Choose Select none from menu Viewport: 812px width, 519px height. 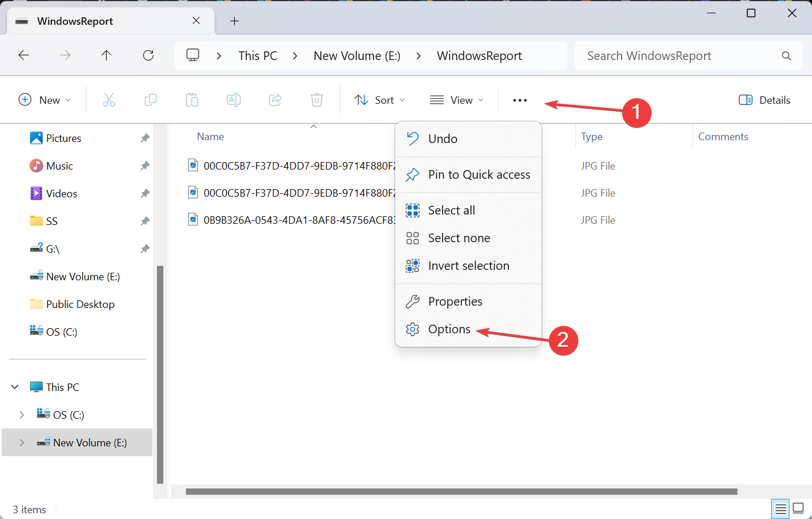pos(468,238)
